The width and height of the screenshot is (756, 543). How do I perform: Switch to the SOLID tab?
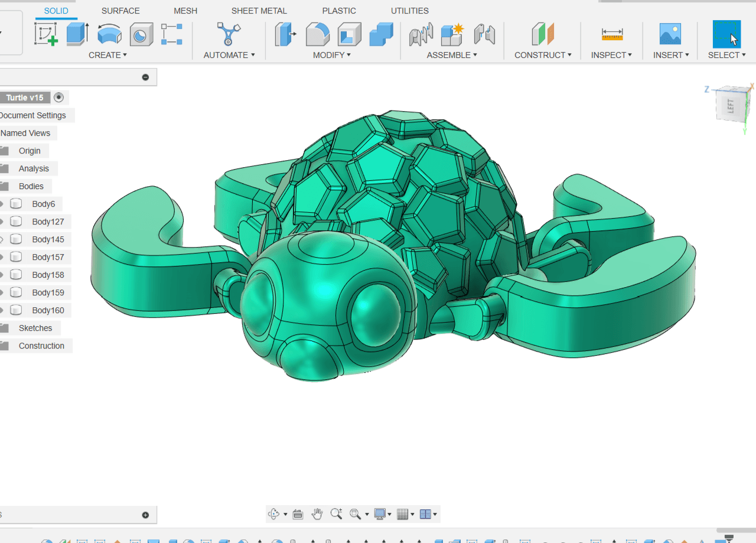click(56, 11)
